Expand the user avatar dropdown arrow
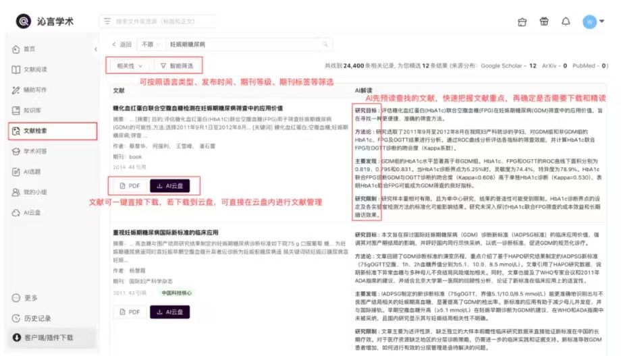 point(601,22)
